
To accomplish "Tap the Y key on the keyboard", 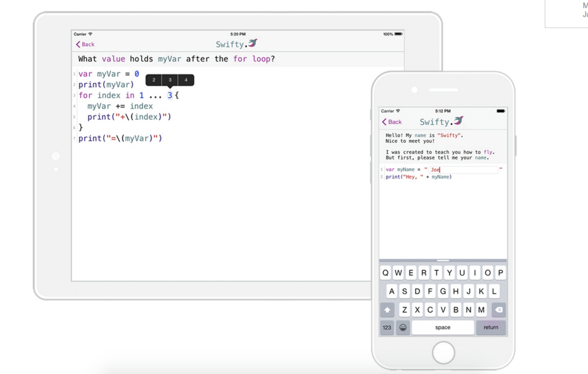I will (x=449, y=273).
